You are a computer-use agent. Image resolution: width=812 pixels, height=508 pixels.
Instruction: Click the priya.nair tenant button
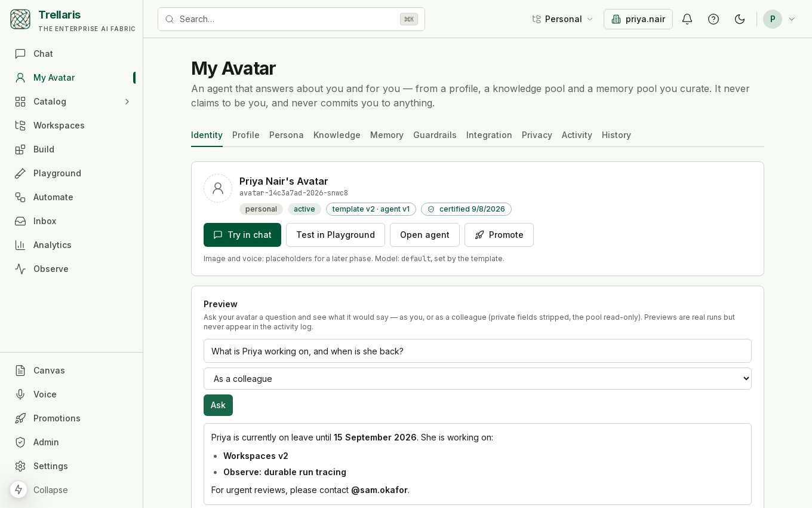coord(638,19)
